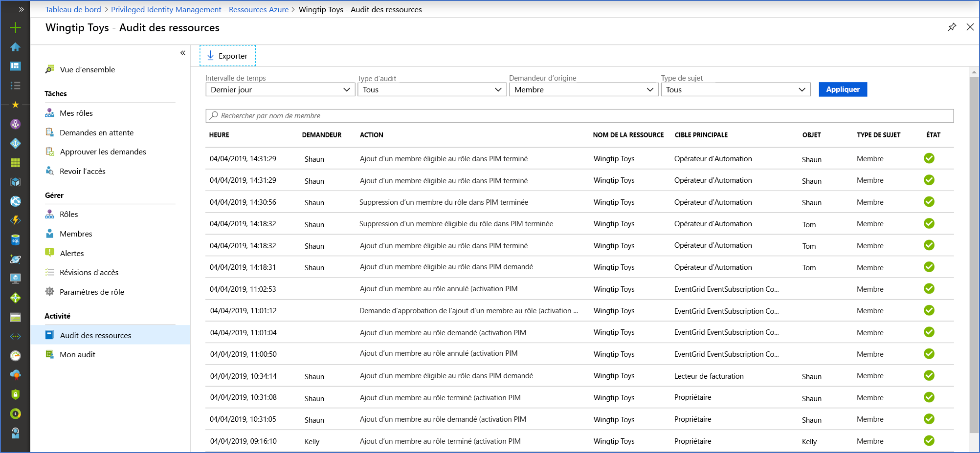The width and height of the screenshot is (980, 453).
Task: Open the Cost Management icon
Action: (x=16, y=414)
